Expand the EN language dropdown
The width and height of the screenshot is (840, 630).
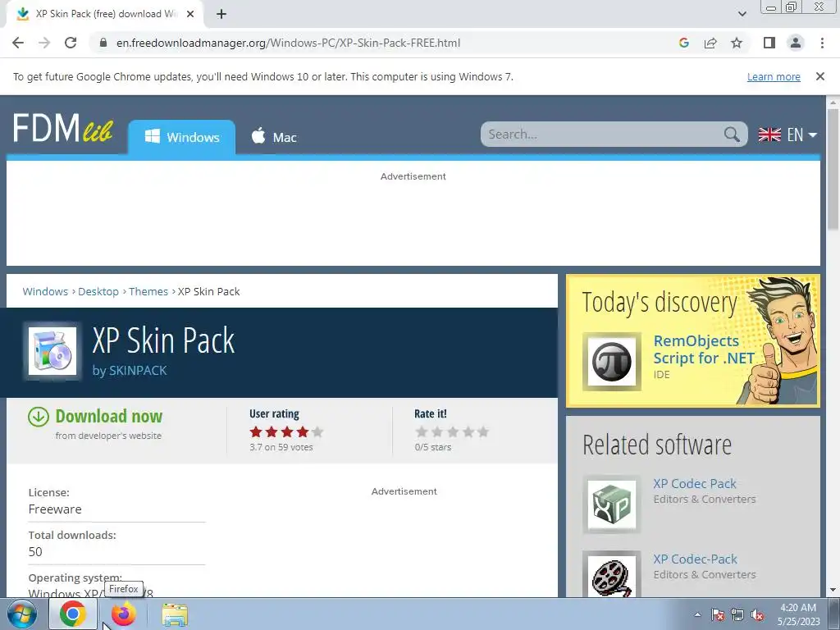coord(787,135)
